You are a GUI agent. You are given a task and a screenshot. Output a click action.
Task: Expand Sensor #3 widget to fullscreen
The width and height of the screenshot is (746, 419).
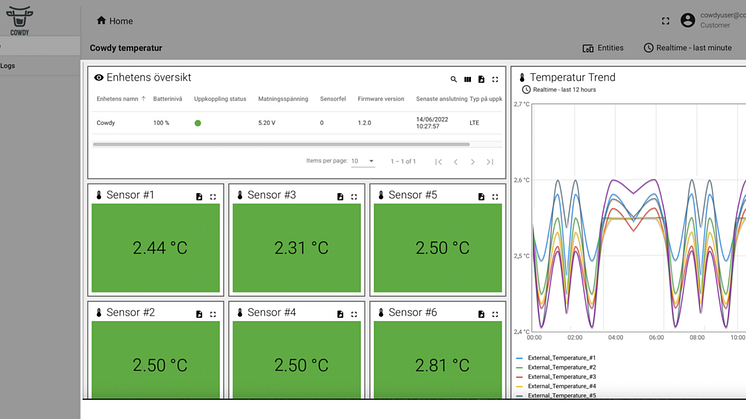(354, 197)
